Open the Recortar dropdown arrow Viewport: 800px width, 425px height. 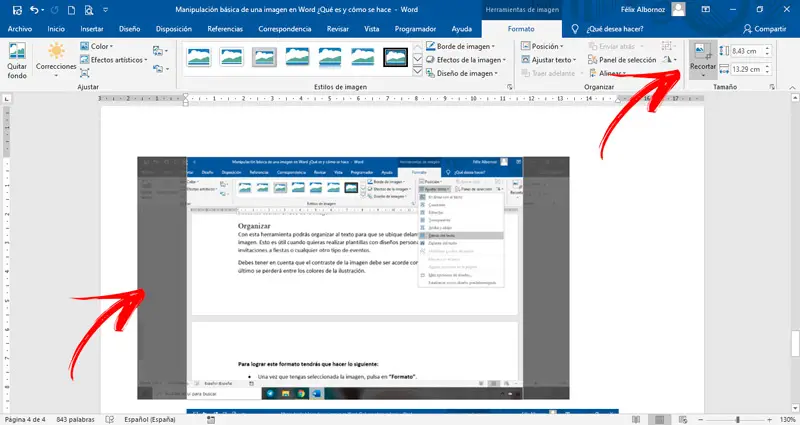tap(703, 75)
